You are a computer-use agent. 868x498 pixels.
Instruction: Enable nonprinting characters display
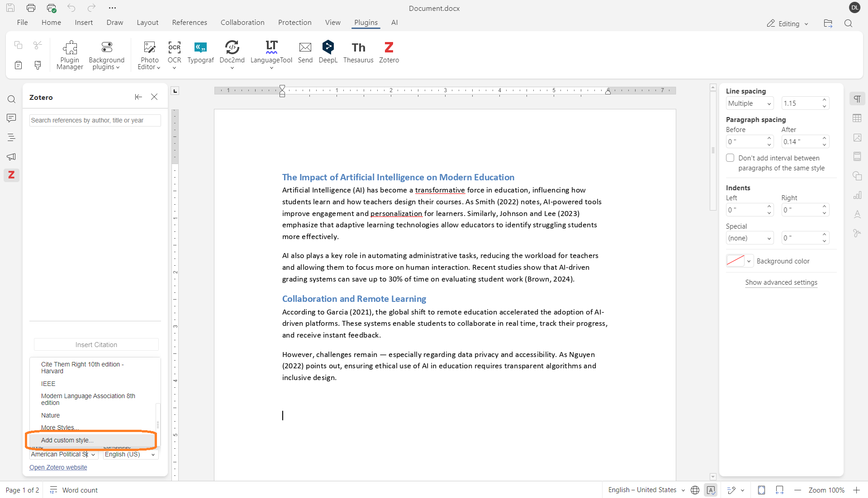[858, 98]
